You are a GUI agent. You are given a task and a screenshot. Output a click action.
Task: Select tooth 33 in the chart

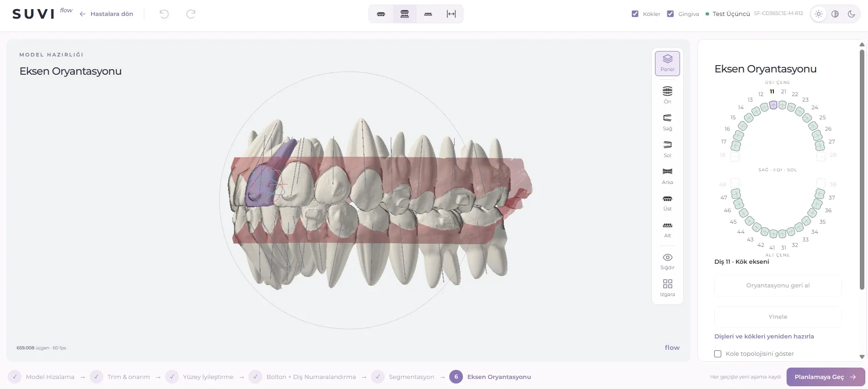coord(799,227)
